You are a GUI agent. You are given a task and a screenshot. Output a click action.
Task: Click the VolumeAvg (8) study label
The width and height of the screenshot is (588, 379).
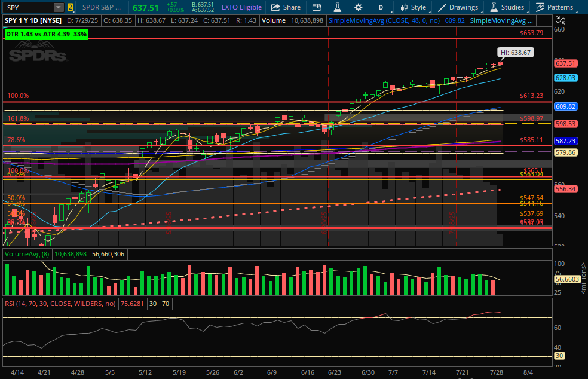tap(27, 254)
